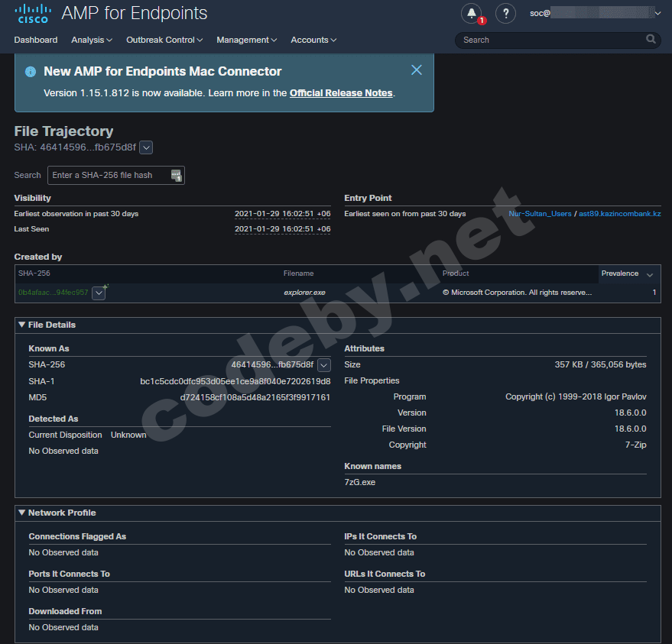Close the Mac Connector announcement banner
The width and height of the screenshot is (672, 644).
tap(417, 70)
